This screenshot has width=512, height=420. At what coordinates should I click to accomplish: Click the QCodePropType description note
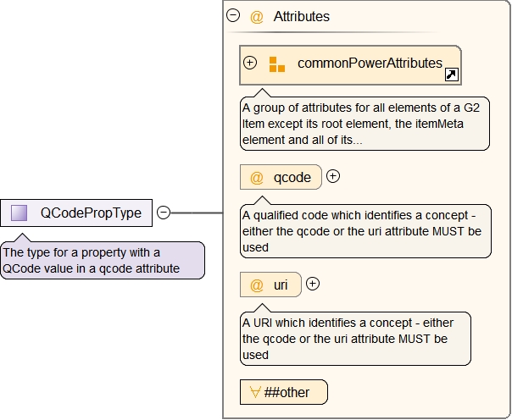click(x=102, y=260)
